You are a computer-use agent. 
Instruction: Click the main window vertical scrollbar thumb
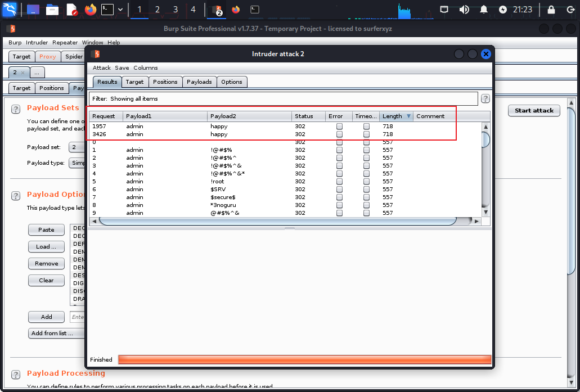[571, 192]
